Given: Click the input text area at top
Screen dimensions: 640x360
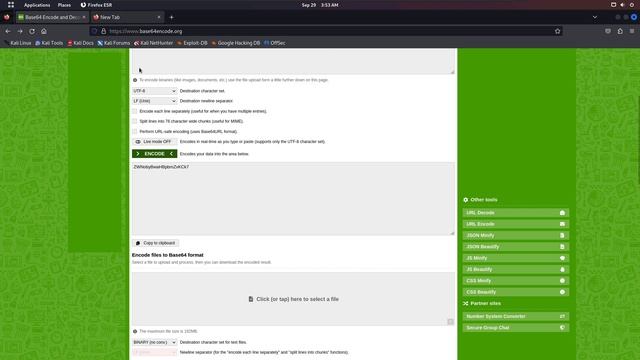Looking at the screenshot, I should coord(293,62).
